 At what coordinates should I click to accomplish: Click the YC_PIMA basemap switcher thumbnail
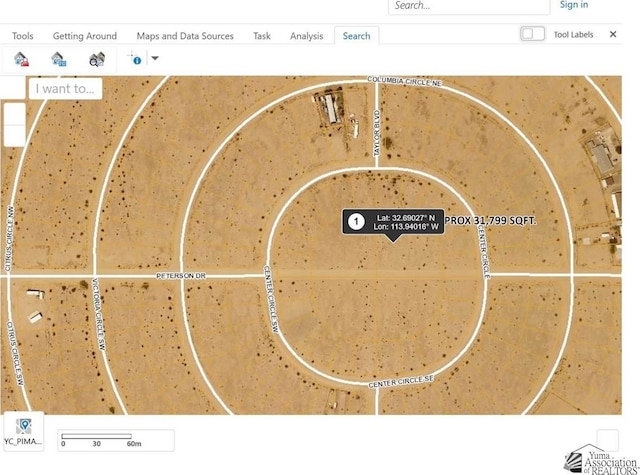pyautogui.click(x=24, y=431)
